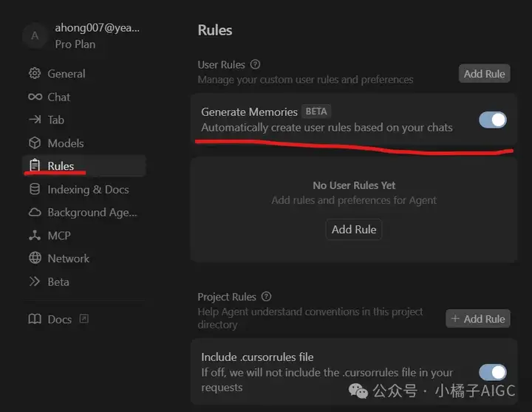Open Chat settings label in sidebar

pyautogui.click(x=58, y=97)
